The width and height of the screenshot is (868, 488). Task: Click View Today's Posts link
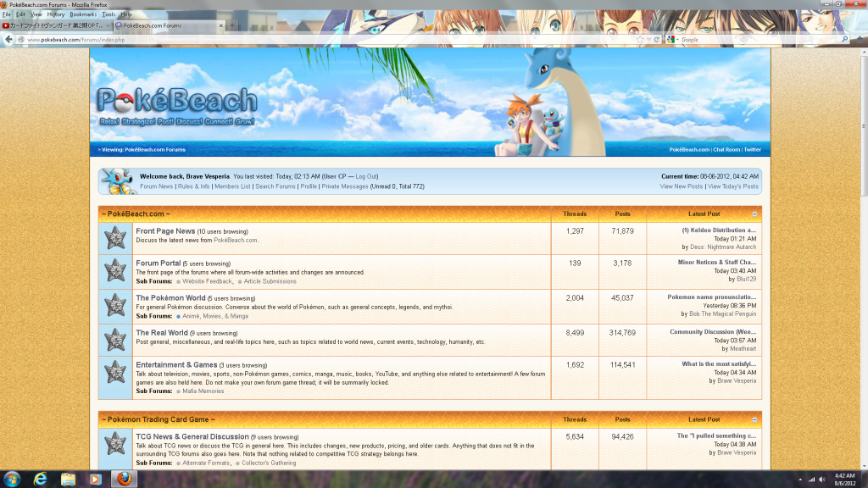point(733,186)
